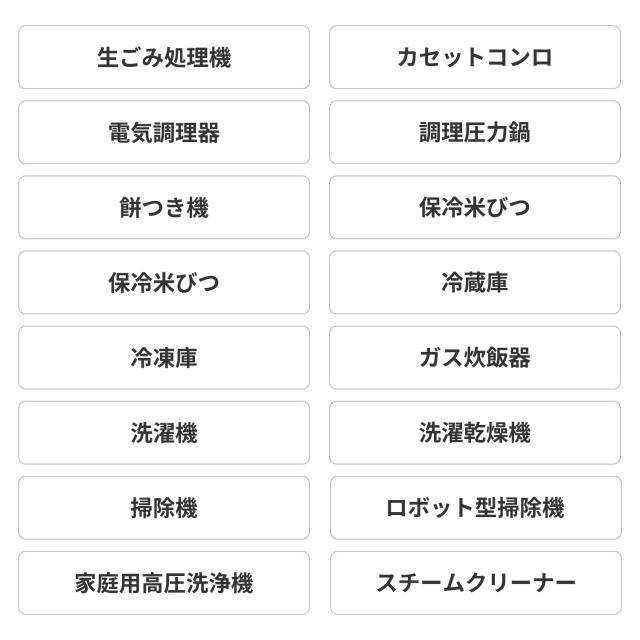The width and height of the screenshot is (640, 640).
Task: Open the gas rice cooker (ガス炊飯器) tile
Action: 474,358
